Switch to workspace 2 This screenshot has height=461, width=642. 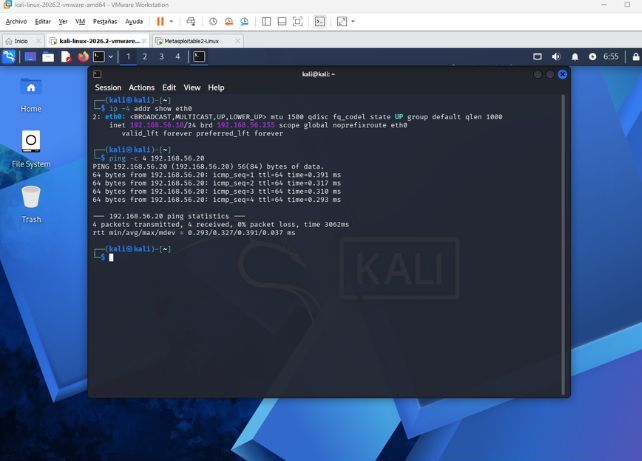[x=145, y=56]
